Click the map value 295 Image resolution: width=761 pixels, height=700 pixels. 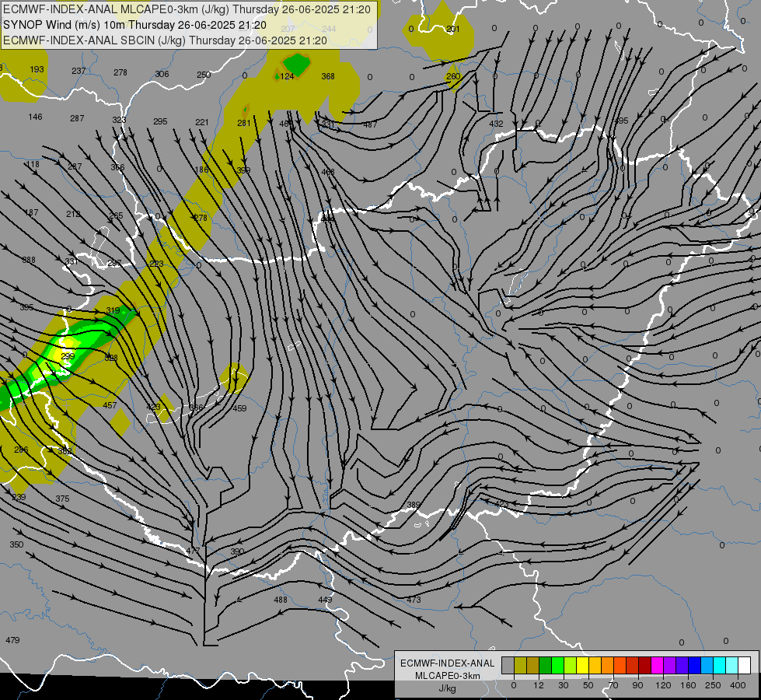160,121
